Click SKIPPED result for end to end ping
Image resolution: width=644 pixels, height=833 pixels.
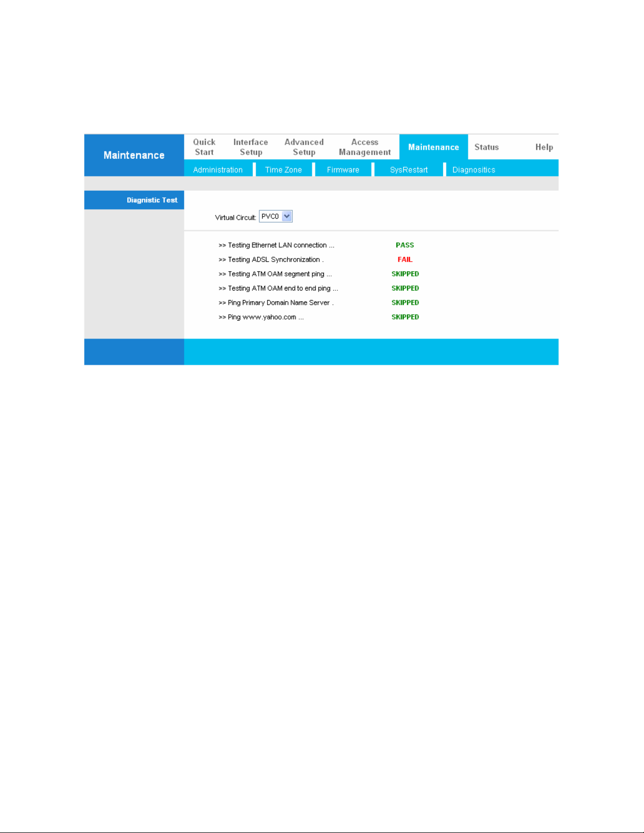pyautogui.click(x=405, y=289)
